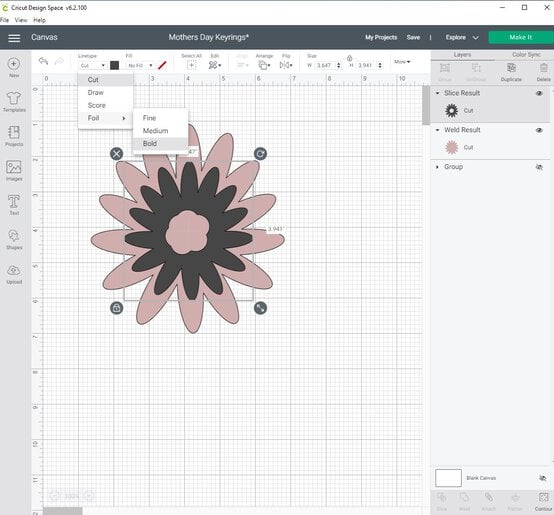
Task: Open My Projects
Action: pos(381,37)
